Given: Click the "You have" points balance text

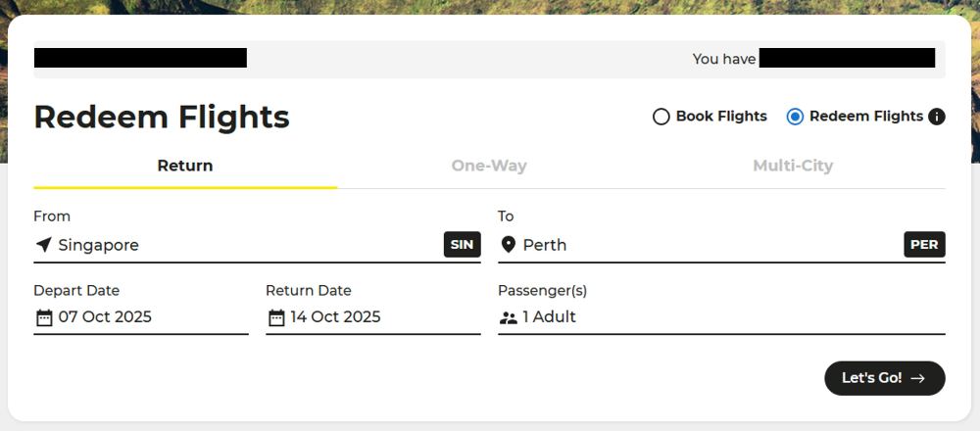Looking at the screenshot, I should click(723, 59).
